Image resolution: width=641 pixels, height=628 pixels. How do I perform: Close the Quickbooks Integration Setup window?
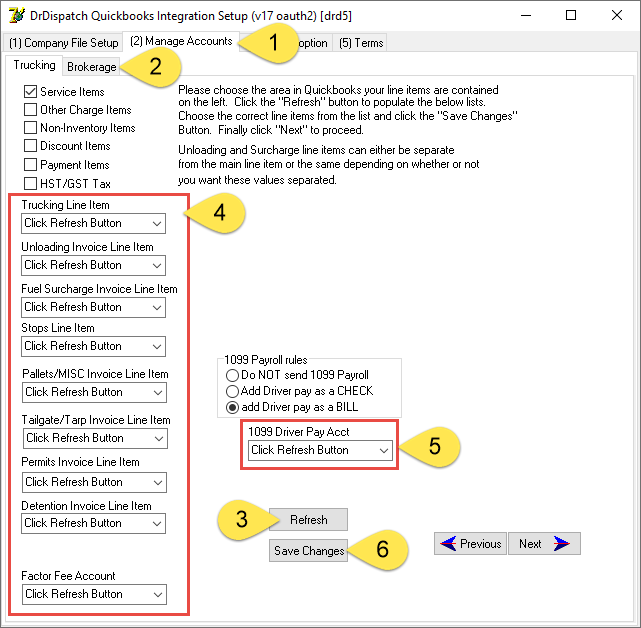click(616, 16)
